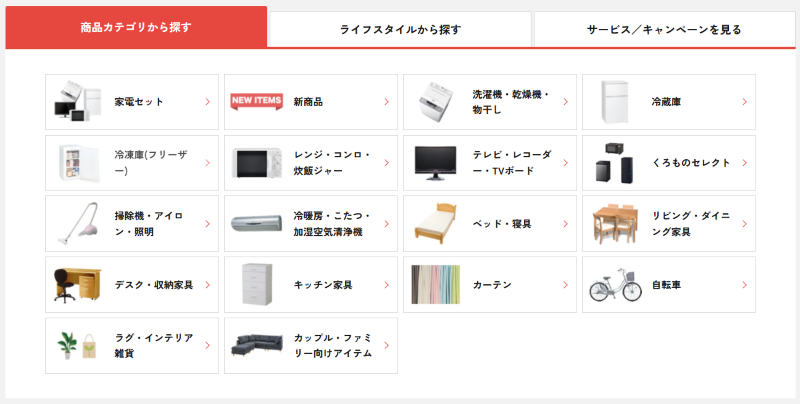Click the gray sofa image

[257, 345]
